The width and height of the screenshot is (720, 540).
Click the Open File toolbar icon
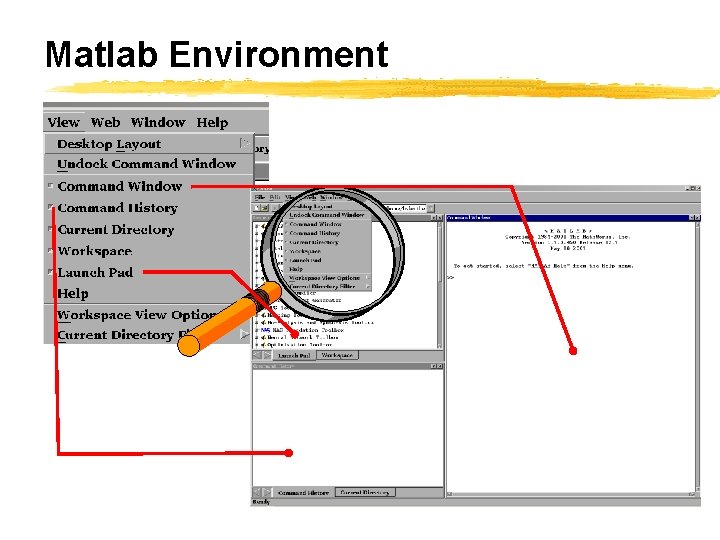265,208
